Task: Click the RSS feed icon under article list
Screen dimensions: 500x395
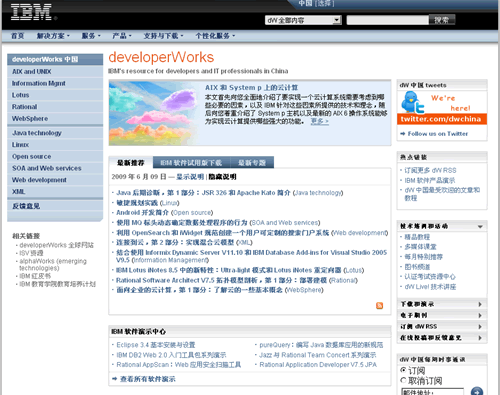Action: pyautogui.click(x=379, y=305)
